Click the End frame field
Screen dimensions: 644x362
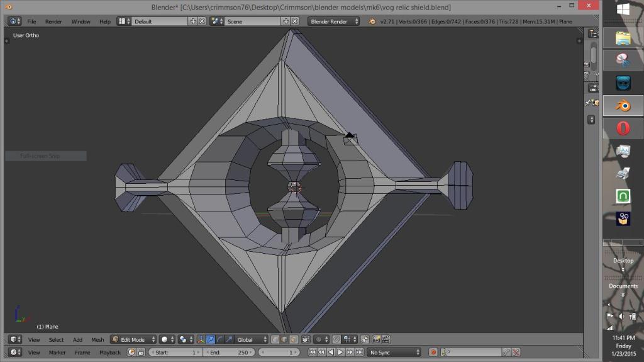click(230, 353)
